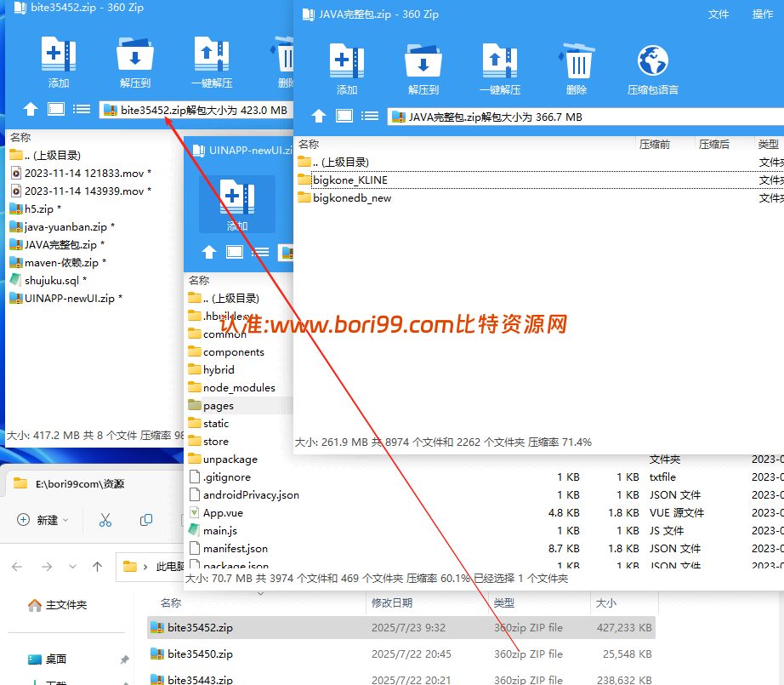Click 解压到 icon in JAVA完整包.zip window

pyautogui.click(x=423, y=60)
